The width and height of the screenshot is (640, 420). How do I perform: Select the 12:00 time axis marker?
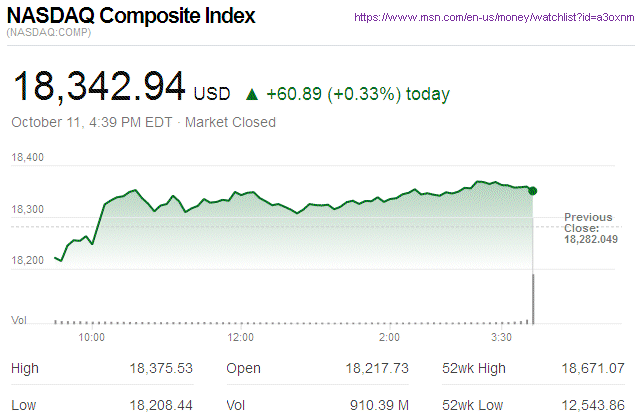point(240,338)
